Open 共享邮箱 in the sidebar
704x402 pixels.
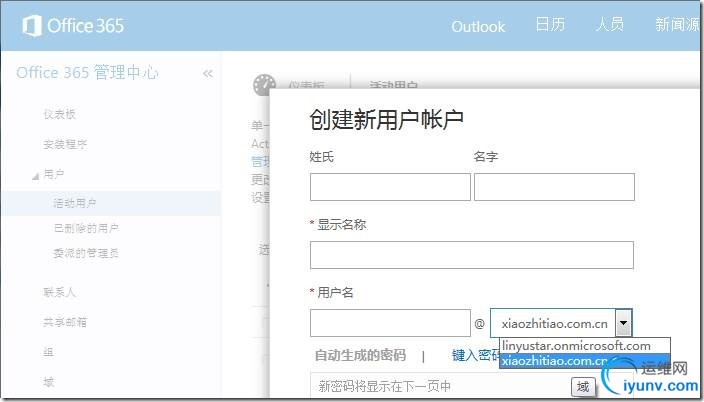point(65,322)
